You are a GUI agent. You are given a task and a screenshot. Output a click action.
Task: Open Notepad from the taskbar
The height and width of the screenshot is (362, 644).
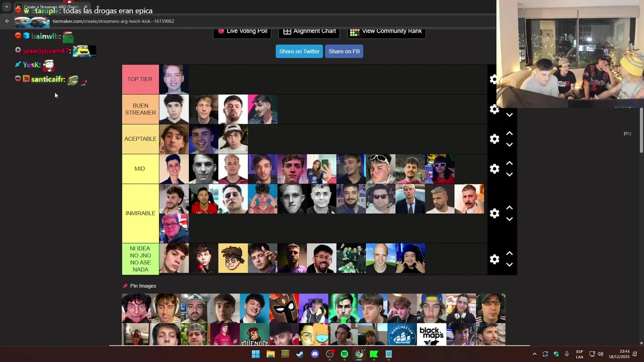pos(388,354)
